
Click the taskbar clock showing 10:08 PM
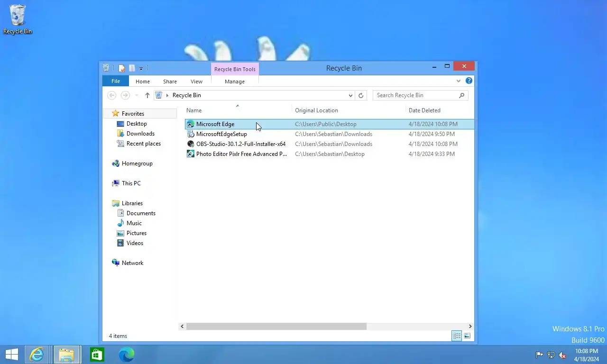[x=587, y=355]
